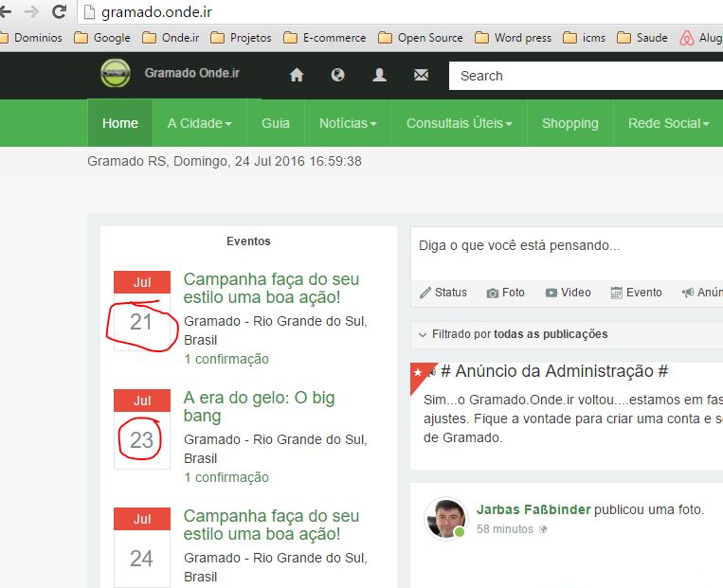The width and height of the screenshot is (723, 588).
Task: Click the pencil Status icon
Action: pos(425,293)
